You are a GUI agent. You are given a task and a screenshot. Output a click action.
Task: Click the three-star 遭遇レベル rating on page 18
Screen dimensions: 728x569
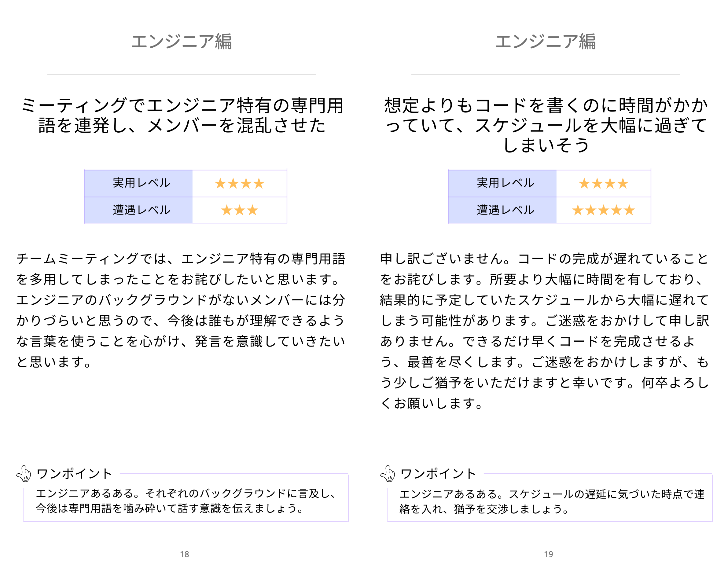pos(239,210)
